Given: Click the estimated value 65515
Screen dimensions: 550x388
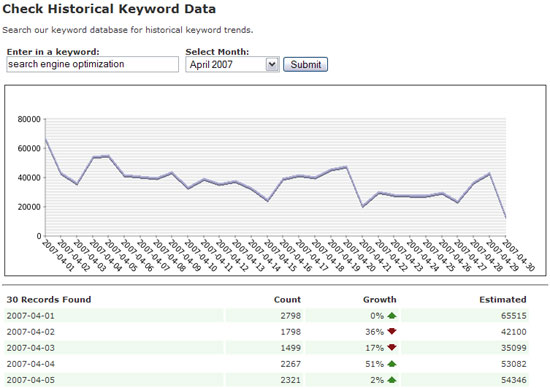Looking at the screenshot, I should [x=514, y=316].
